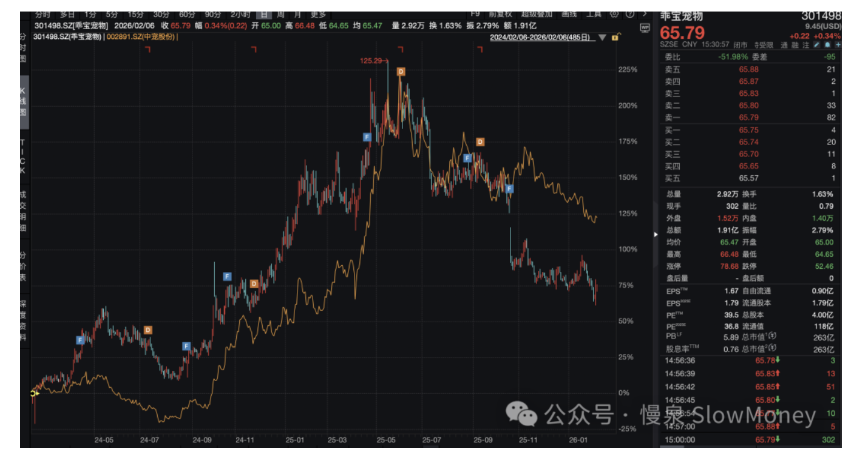Image resolution: width=868 pixels, height=460 pixels.
Task: Switch to the 分时图 side tab
Action: pyautogui.click(x=23, y=49)
